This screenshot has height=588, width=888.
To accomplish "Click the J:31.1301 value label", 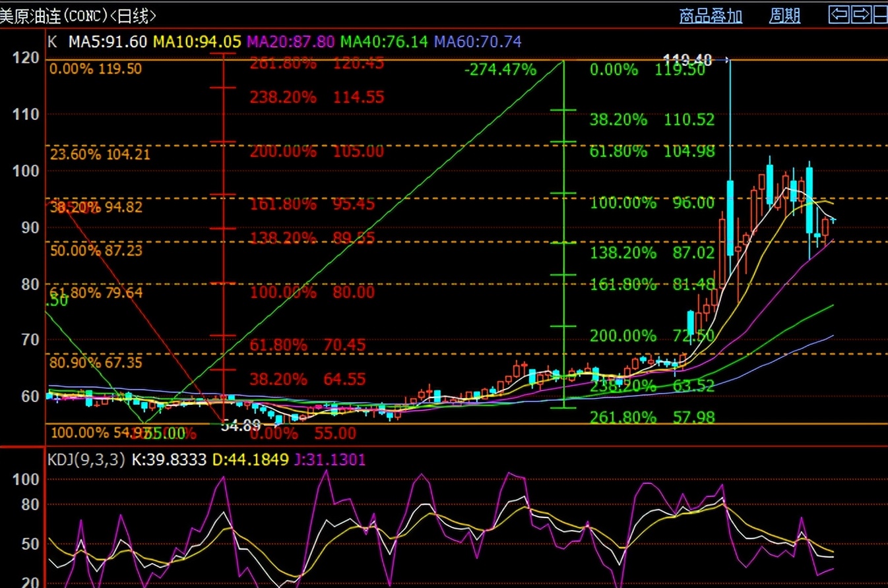I will coord(329,459).
